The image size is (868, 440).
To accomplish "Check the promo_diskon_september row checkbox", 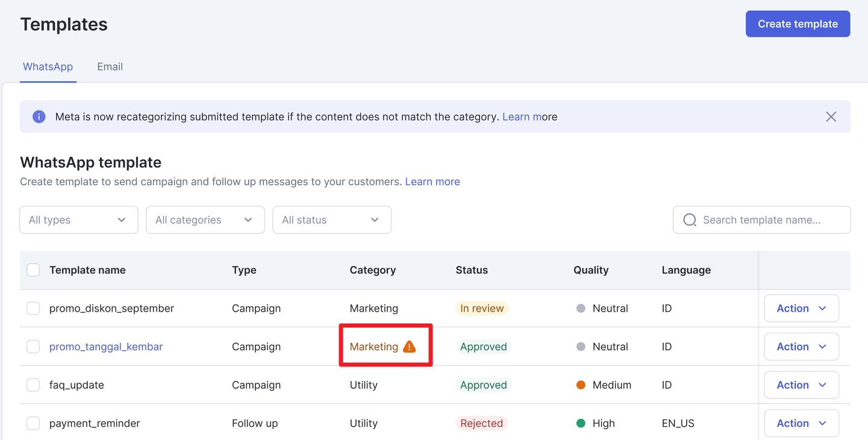I will coord(33,309).
